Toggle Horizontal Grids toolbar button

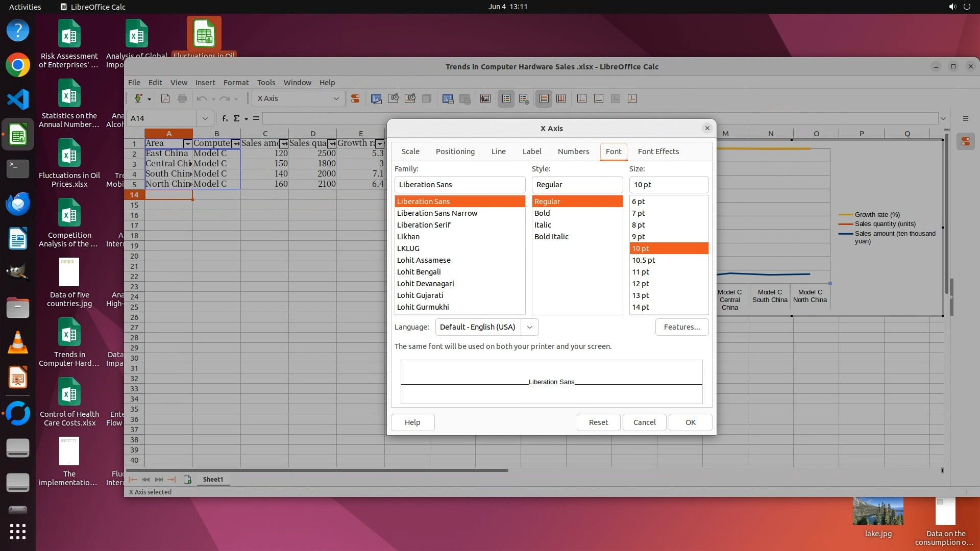click(x=544, y=98)
